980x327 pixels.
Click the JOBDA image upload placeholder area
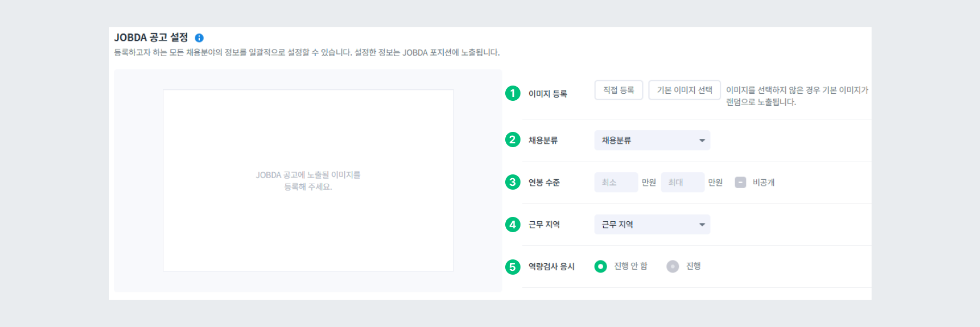click(x=309, y=180)
